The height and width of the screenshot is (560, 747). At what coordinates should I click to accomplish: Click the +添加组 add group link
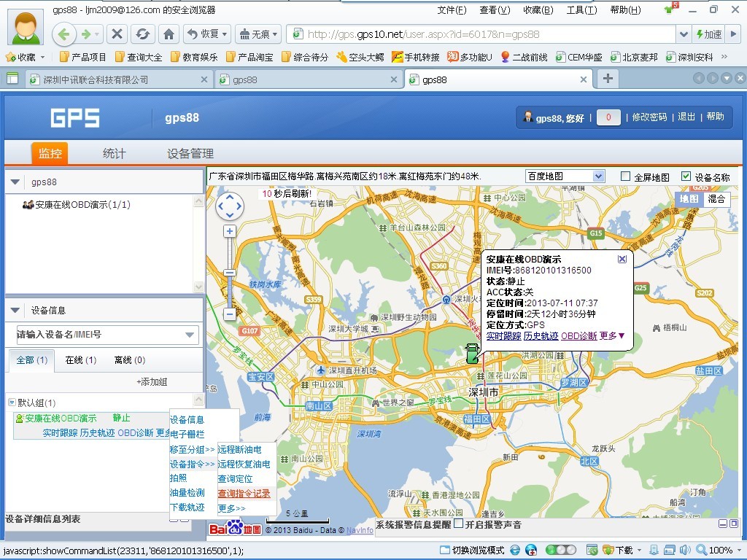pos(152,382)
